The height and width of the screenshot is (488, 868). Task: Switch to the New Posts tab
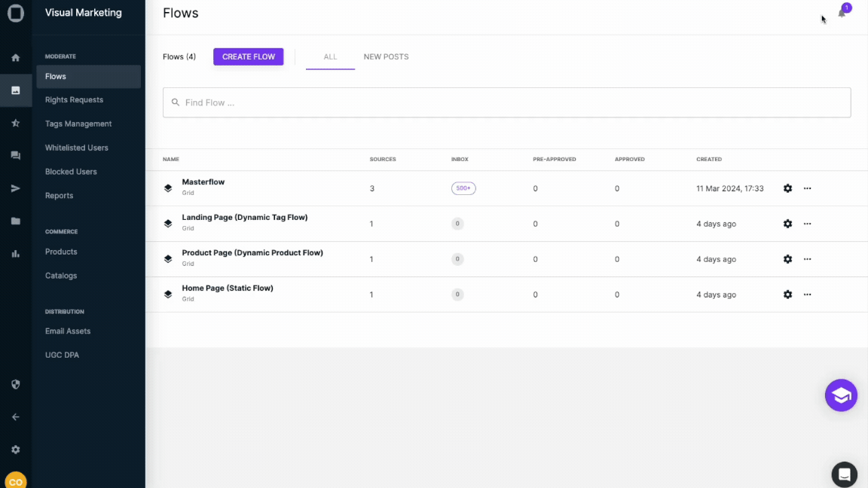386,57
